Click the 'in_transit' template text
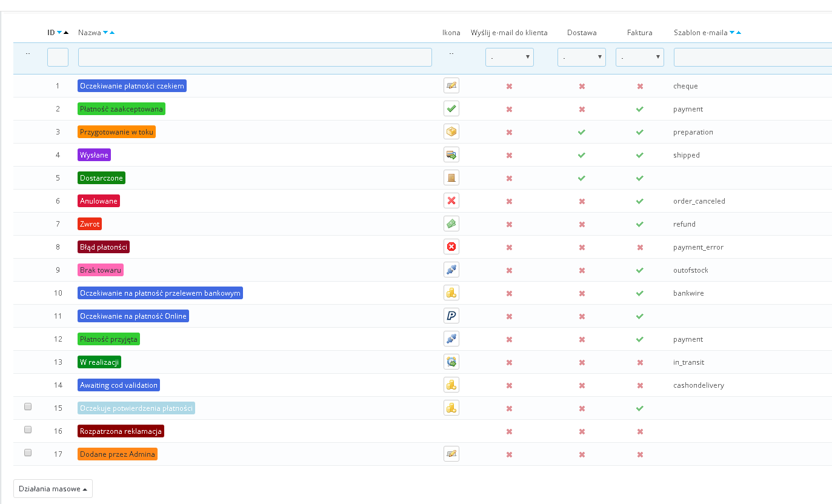The width and height of the screenshot is (832, 504). point(689,362)
